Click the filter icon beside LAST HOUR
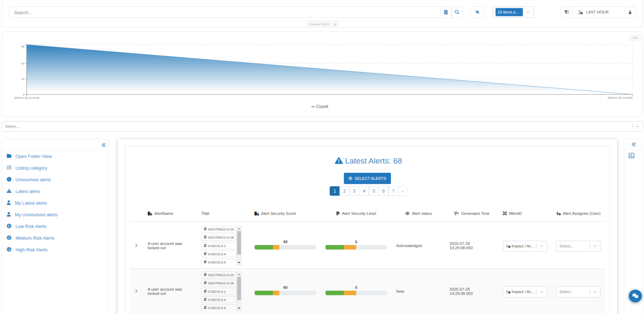644x314 pixels. 566,12
